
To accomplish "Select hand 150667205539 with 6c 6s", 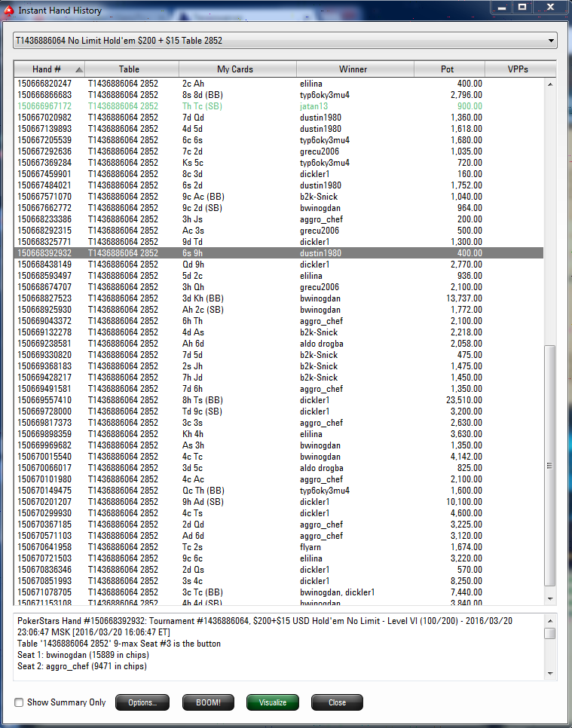I will click(279, 140).
